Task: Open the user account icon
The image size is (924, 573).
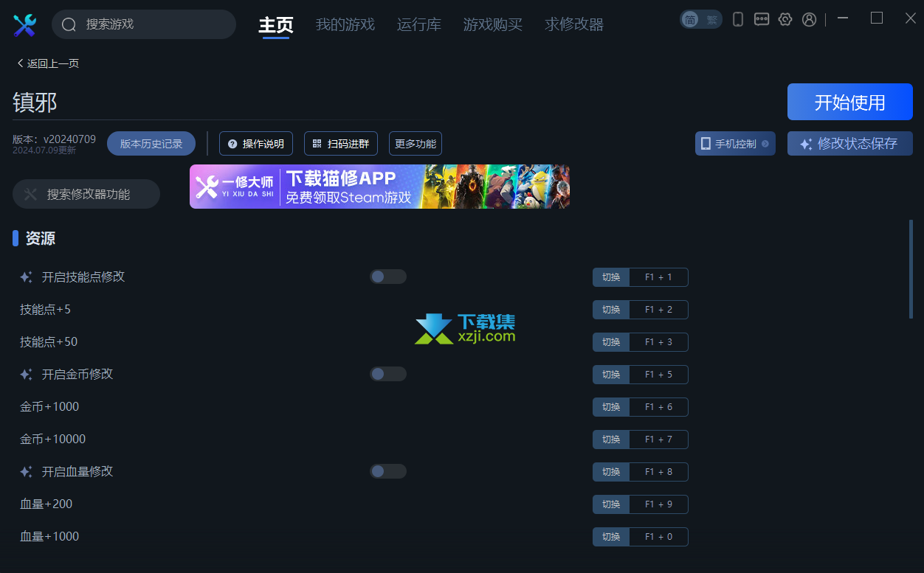Action: pos(810,20)
